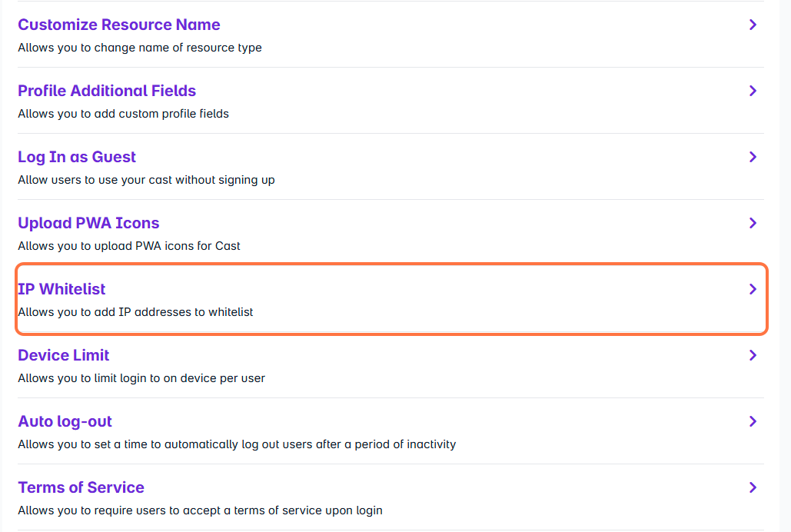Click the Log In as Guest heading
The width and height of the screenshot is (791, 532).
tap(77, 157)
